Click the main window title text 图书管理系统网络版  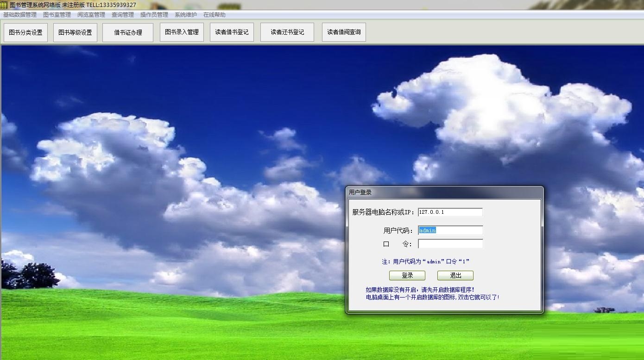pos(35,5)
